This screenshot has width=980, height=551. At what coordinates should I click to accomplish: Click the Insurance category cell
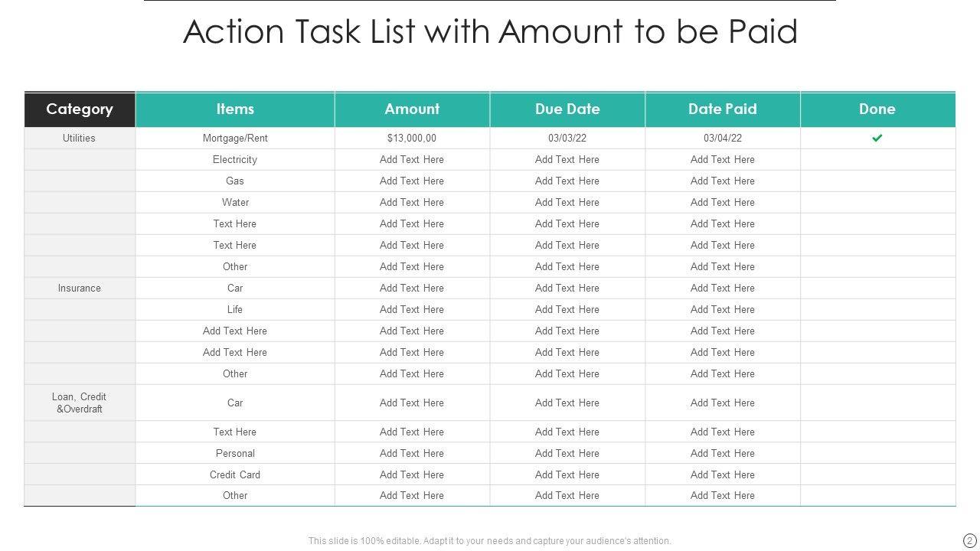pos(80,289)
